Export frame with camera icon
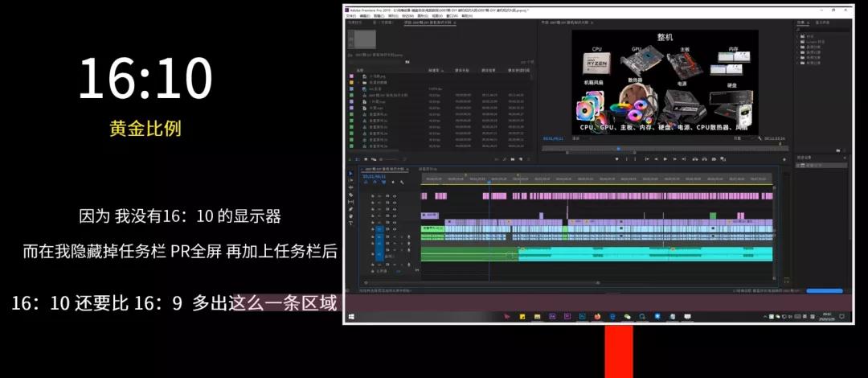 pyautogui.click(x=714, y=159)
